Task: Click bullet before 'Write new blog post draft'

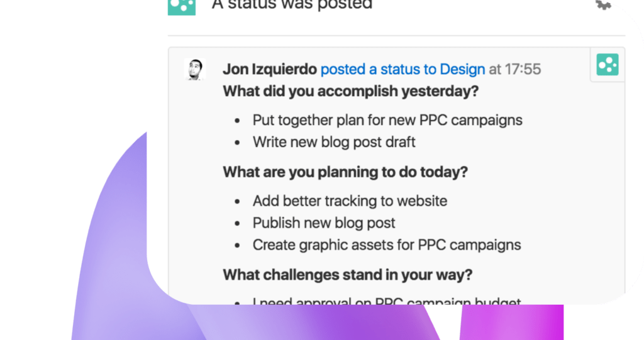Action: coord(237,143)
